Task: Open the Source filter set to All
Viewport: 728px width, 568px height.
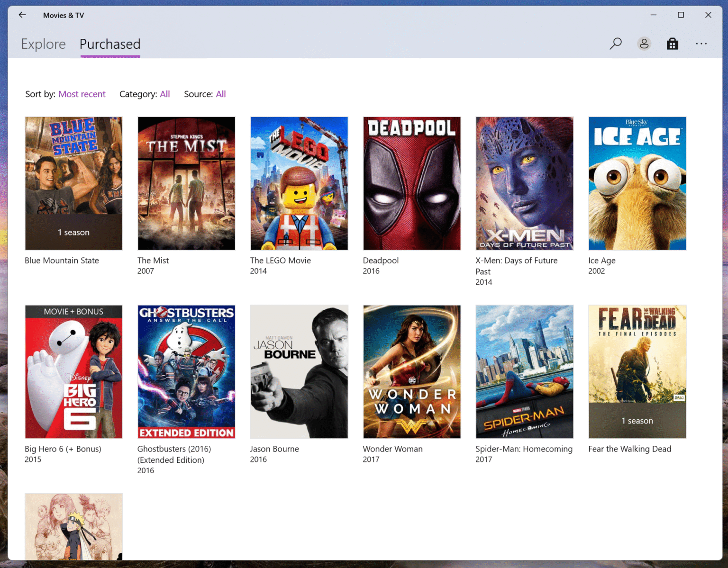Action: pos(221,94)
